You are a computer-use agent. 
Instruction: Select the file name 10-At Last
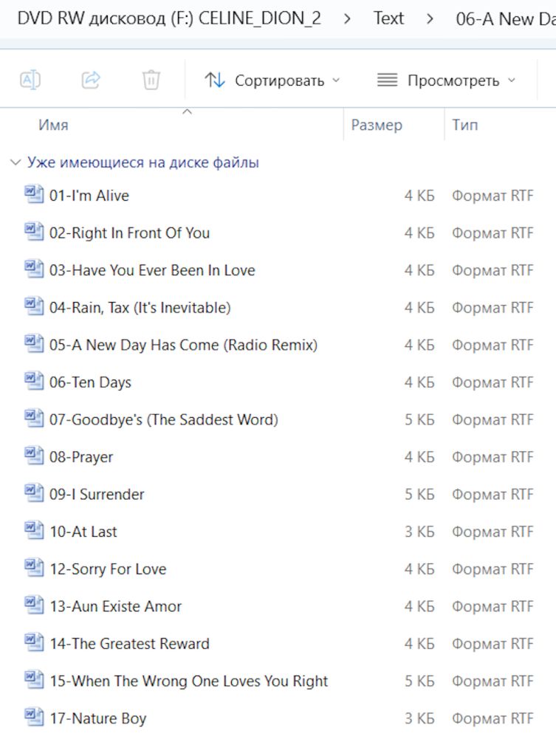point(83,532)
